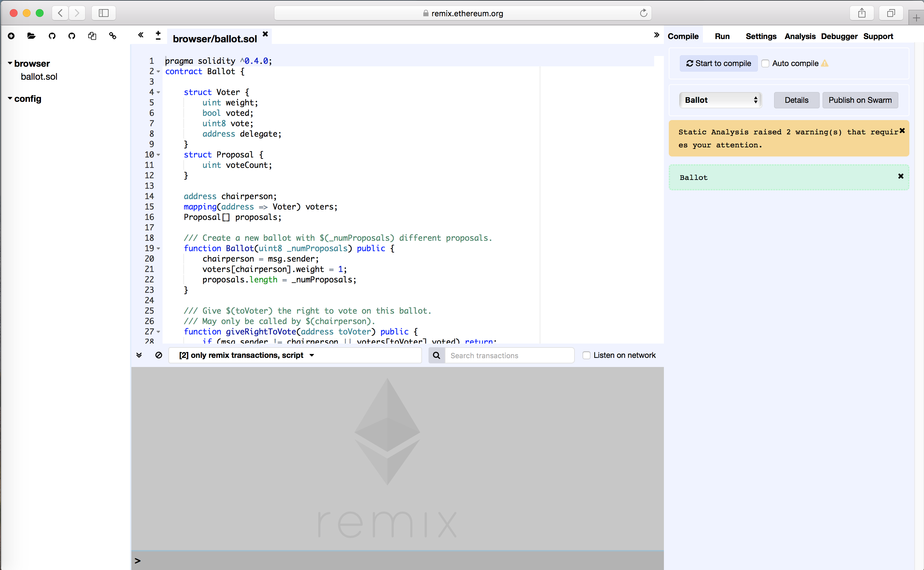The height and width of the screenshot is (570, 924).
Task: Toggle the terminal panel with double down chevron
Action: [x=139, y=355]
